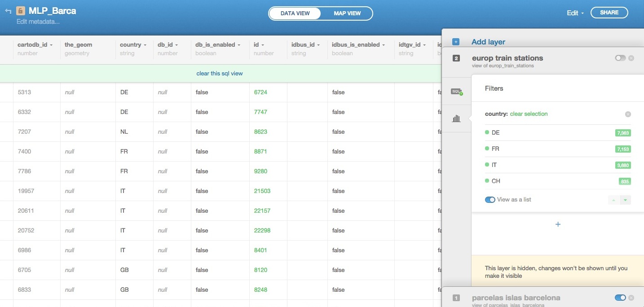Click the layer 2 number badge
644x307 pixels.
[456, 58]
